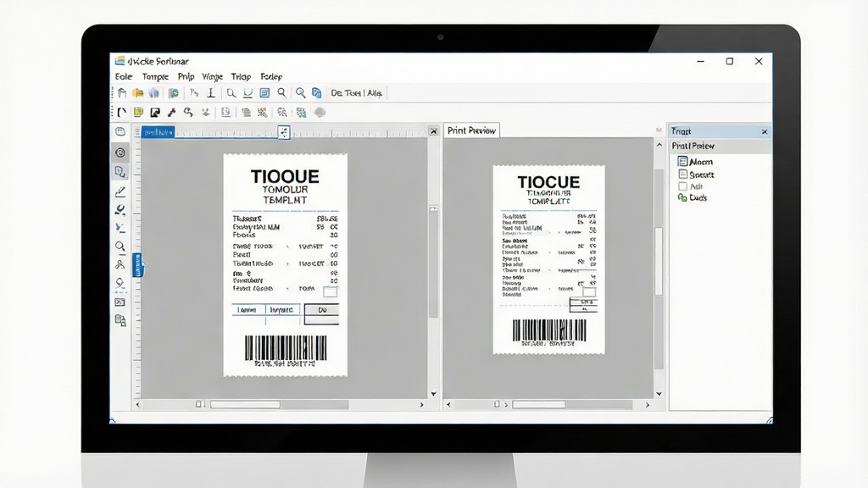Click the underlined I text tool icon
The width and height of the screenshot is (868, 488).
[211, 93]
